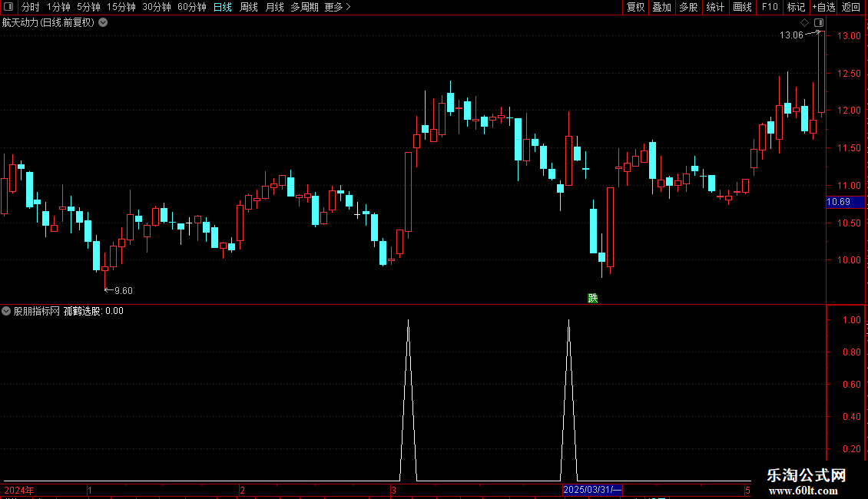Screen dimensions: 868x499
Task: Click the green 跌 marker on chart
Action: (x=593, y=298)
